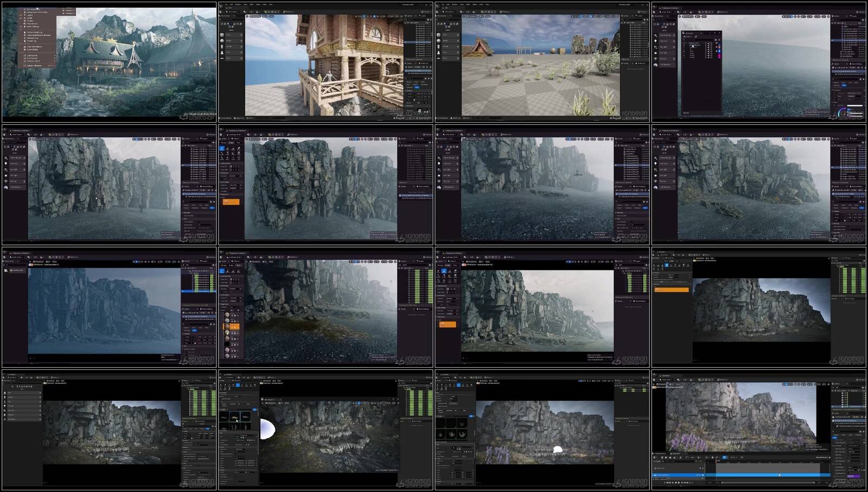
Task: Open the Selection Mode dropdown in the wooden house frame
Action: 232,11
